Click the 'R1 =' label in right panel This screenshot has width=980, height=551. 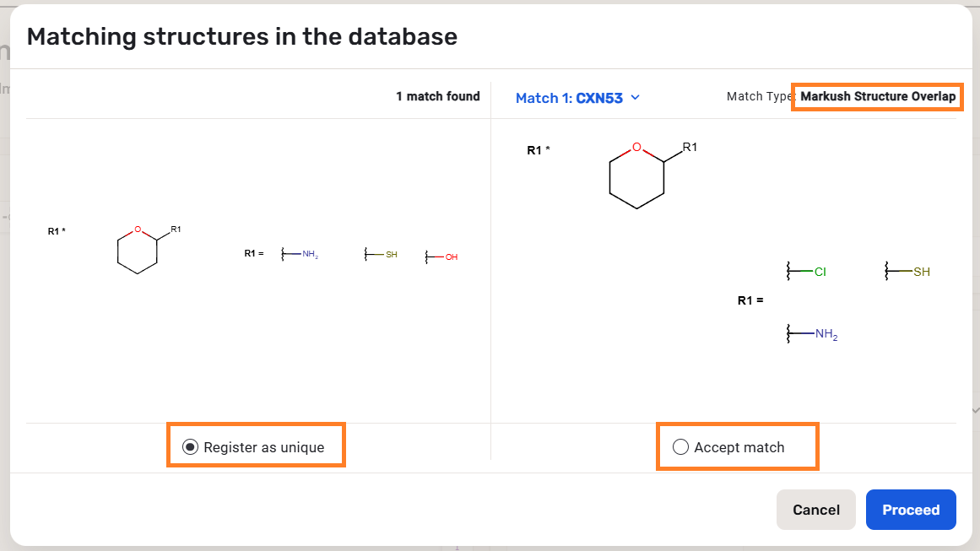point(750,300)
